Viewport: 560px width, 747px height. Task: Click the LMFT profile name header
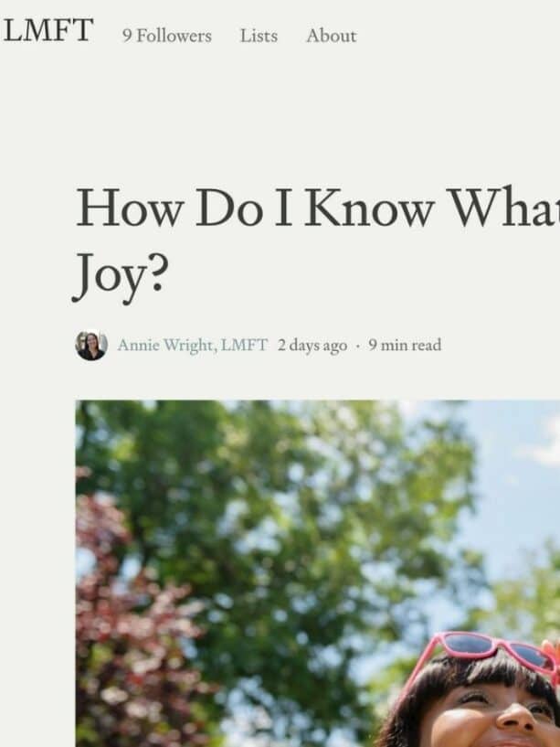coord(48,30)
